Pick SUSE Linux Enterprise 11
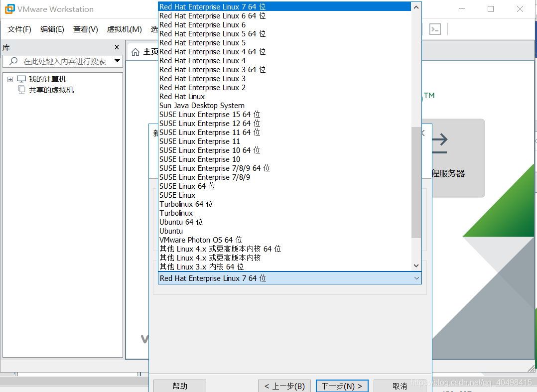The image size is (537, 392). click(x=284, y=141)
